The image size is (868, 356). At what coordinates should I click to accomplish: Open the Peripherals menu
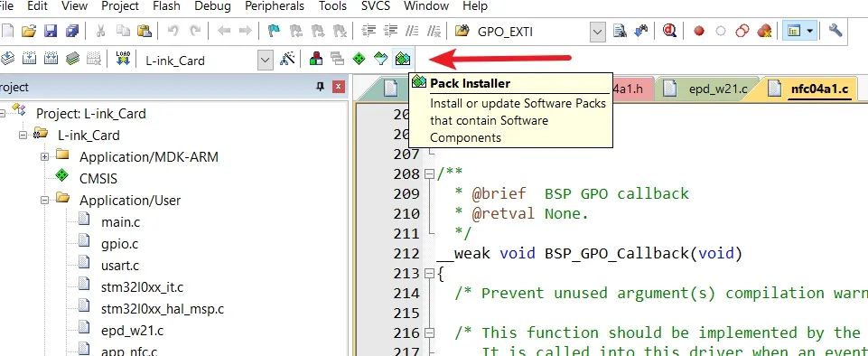tap(275, 6)
